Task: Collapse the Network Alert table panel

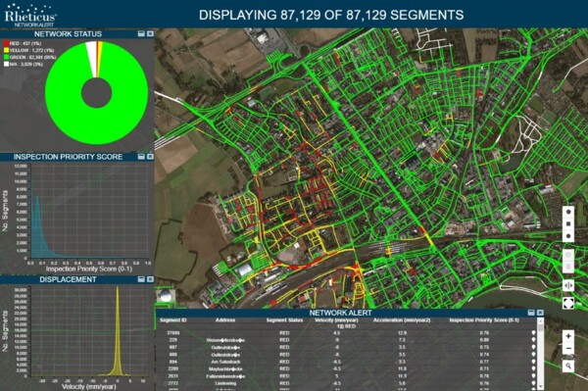Action: [x=531, y=313]
